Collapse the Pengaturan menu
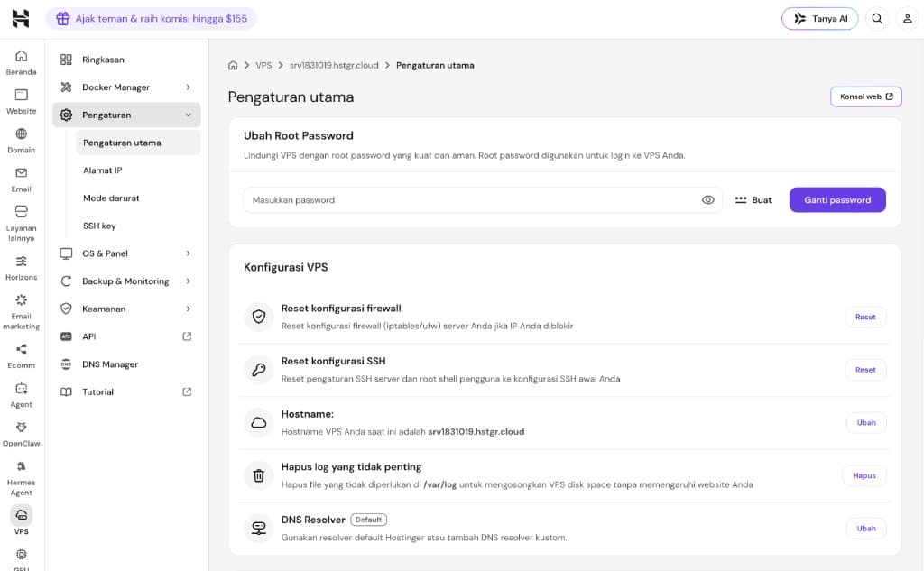924x571 pixels. coord(126,115)
